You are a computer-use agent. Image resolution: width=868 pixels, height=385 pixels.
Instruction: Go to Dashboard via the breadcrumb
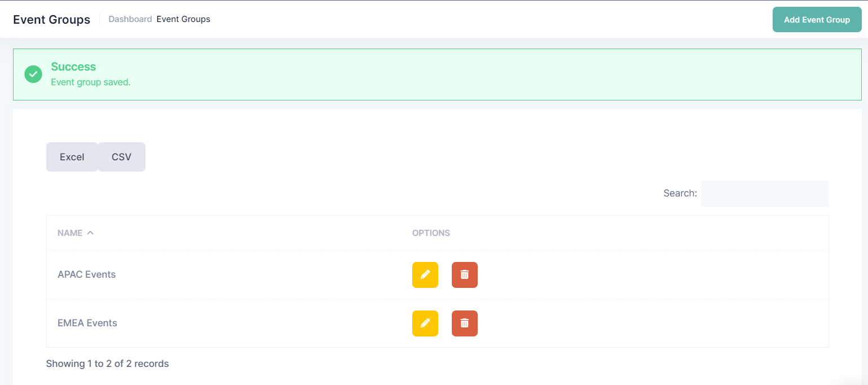130,19
